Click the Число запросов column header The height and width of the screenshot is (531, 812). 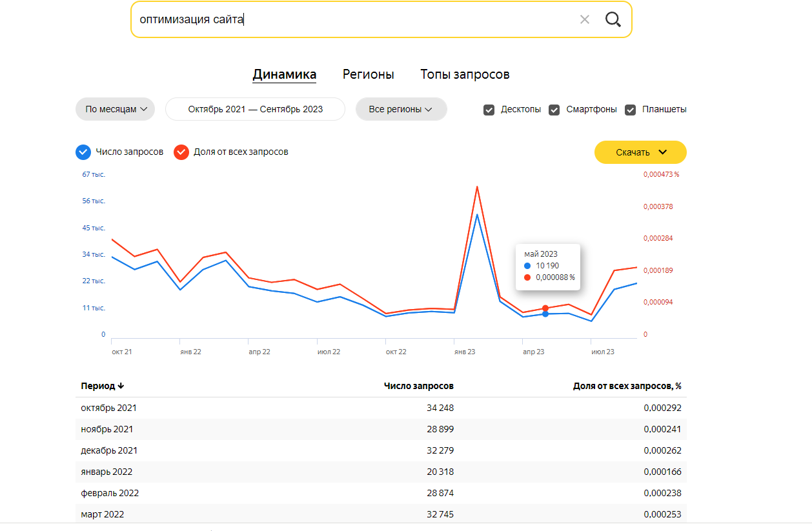tap(418, 386)
